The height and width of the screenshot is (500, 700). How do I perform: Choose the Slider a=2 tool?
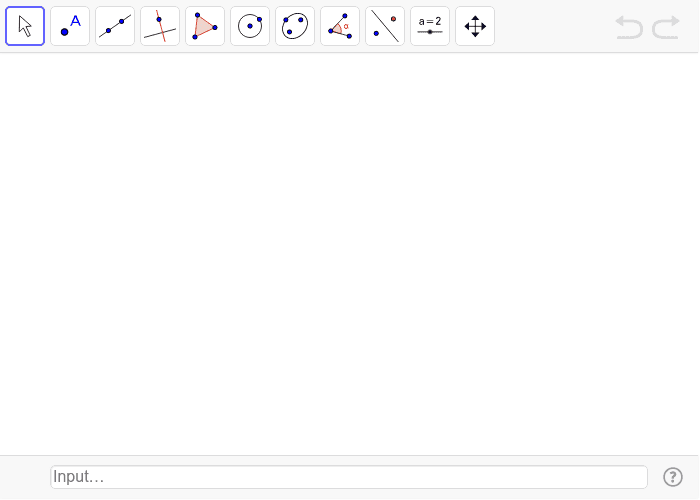pyautogui.click(x=430, y=26)
